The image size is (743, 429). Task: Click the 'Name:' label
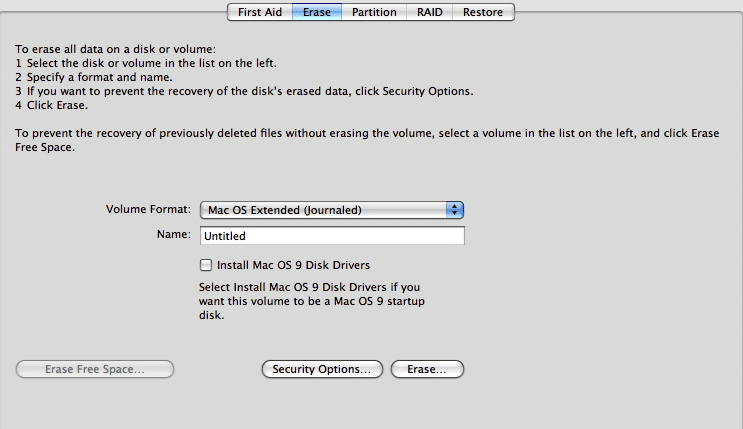[173, 235]
